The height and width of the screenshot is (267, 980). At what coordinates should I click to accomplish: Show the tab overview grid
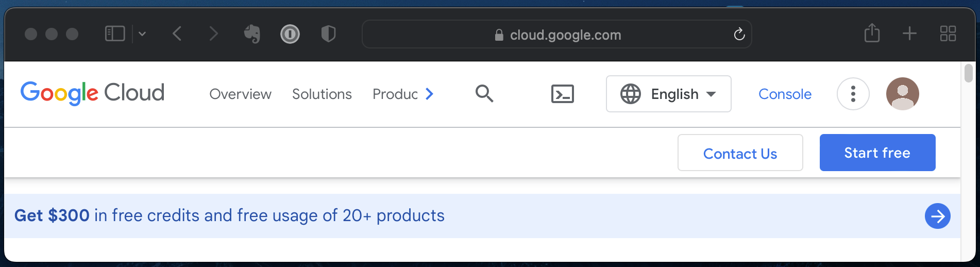point(948,34)
